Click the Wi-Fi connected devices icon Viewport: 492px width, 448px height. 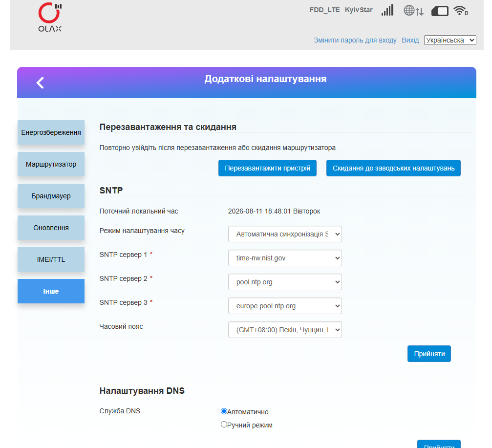pos(461,11)
